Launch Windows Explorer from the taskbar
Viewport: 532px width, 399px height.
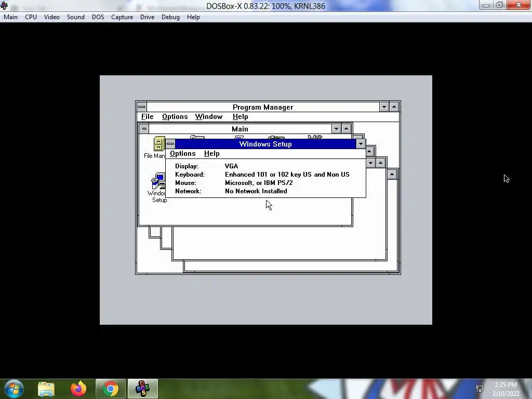pos(46,389)
